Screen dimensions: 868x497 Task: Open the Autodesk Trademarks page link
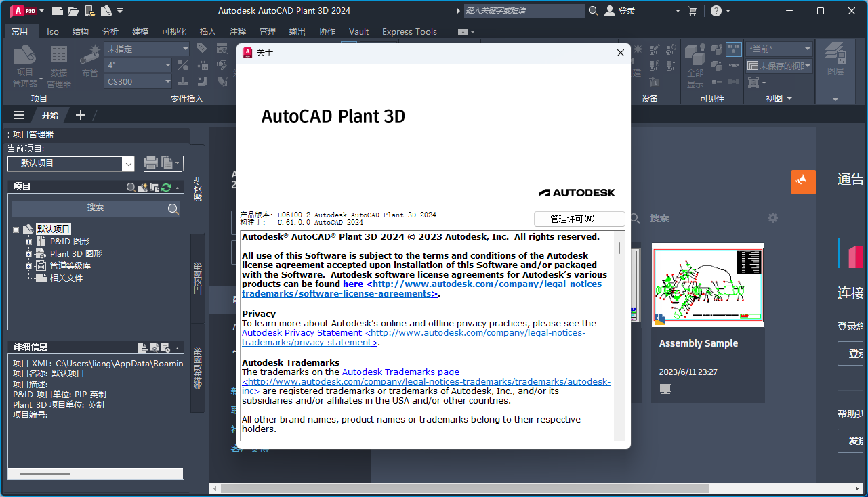click(400, 372)
